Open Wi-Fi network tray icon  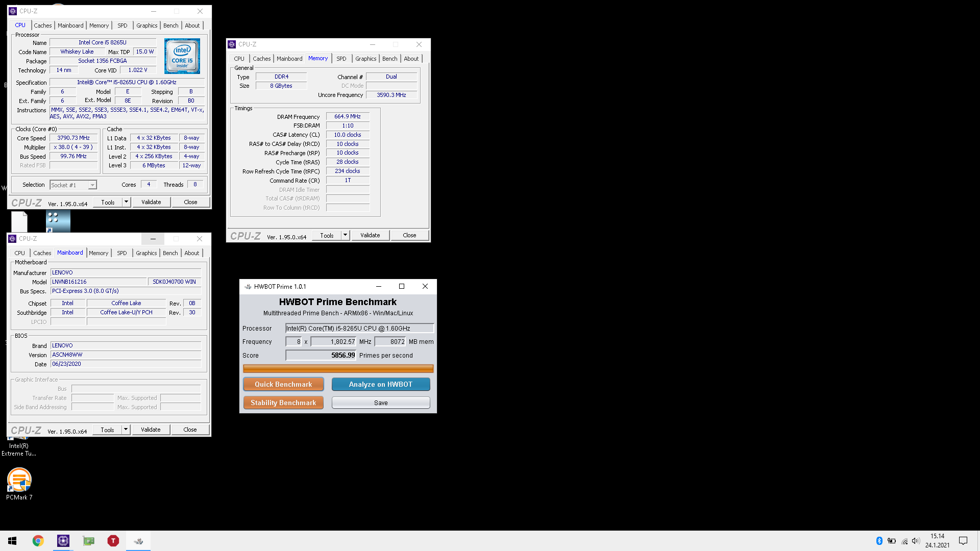coord(904,541)
